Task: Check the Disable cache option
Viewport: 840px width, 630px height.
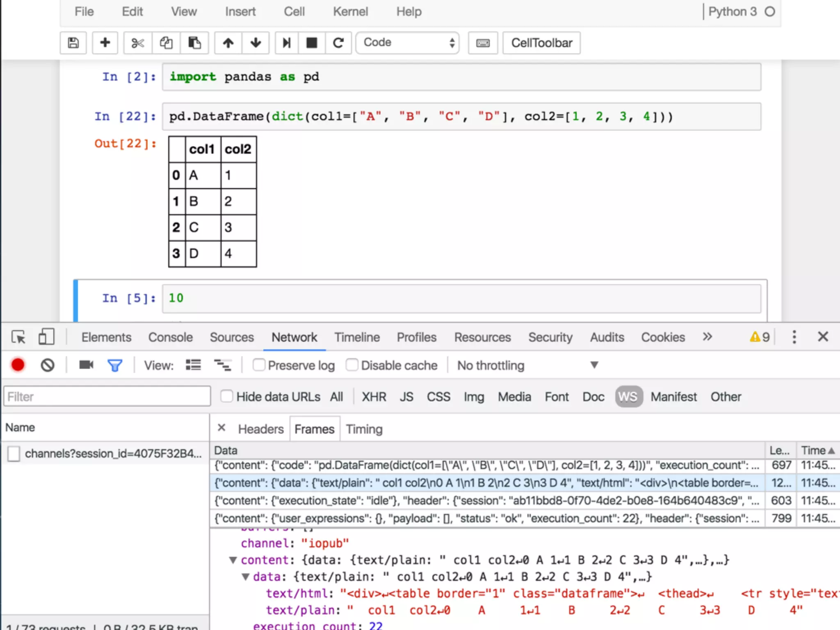Action: pos(352,365)
